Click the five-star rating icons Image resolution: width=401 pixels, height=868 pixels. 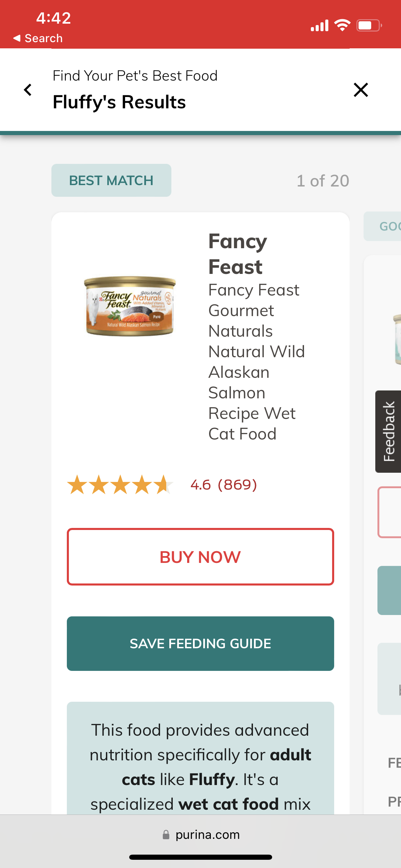pos(120,485)
